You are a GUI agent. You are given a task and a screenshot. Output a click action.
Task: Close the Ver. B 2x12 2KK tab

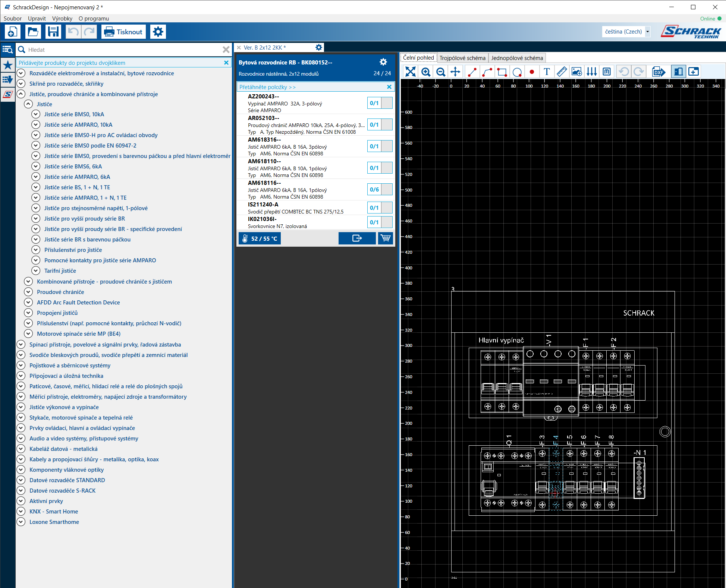(x=239, y=48)
